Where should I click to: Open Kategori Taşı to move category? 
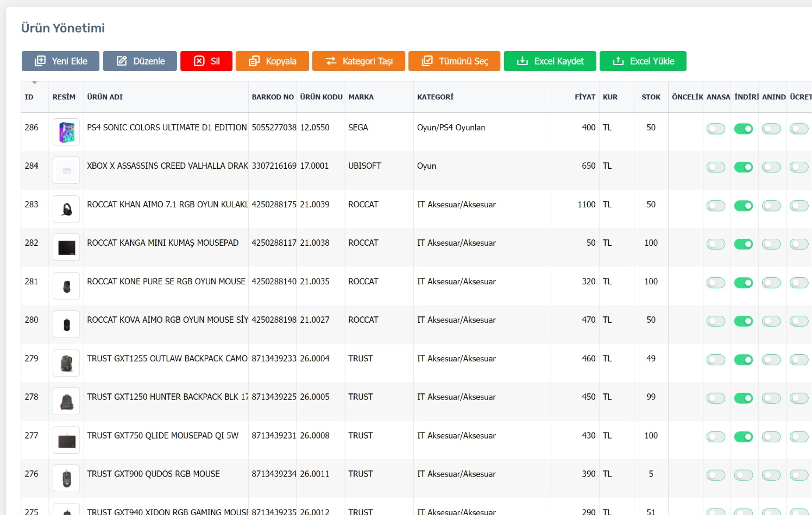pyautogui.click(x=358, y=61)
